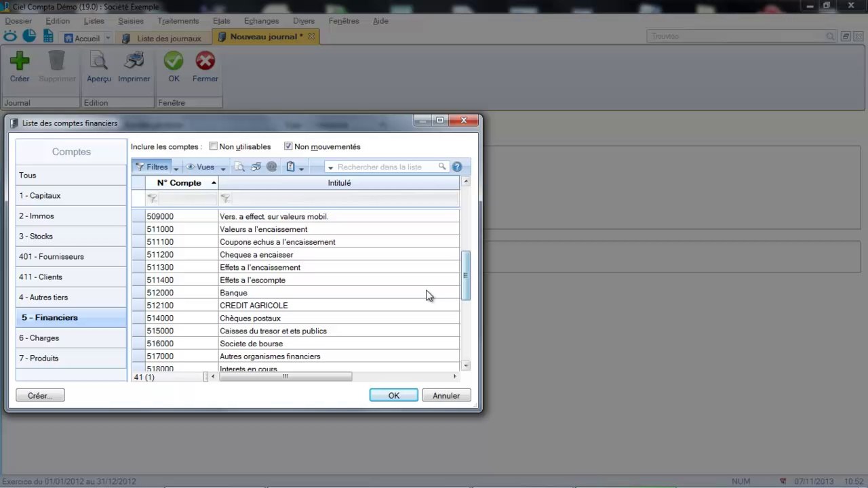
Task: Toggle Non utilisables checkbox
Action: (214, 146)
